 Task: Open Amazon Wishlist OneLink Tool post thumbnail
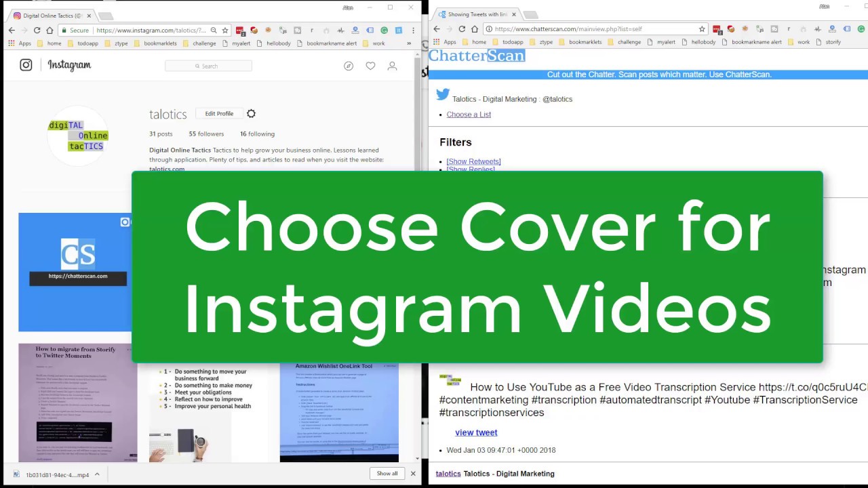tap(339, 412)
